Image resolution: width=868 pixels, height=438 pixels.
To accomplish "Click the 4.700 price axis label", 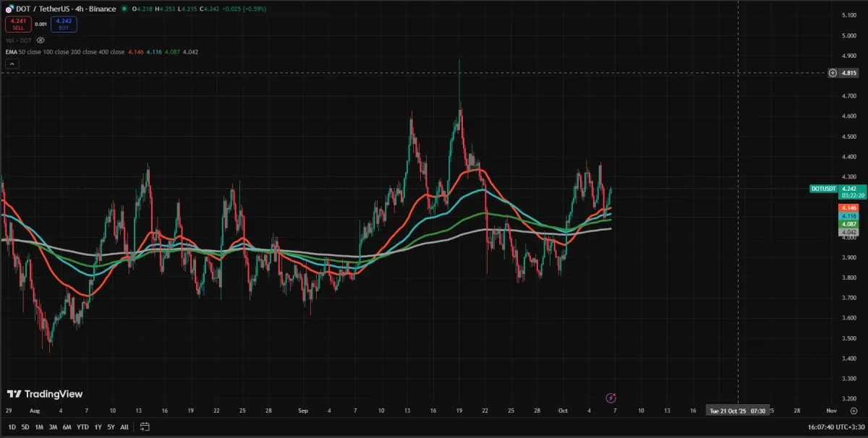I will (849, 95).
